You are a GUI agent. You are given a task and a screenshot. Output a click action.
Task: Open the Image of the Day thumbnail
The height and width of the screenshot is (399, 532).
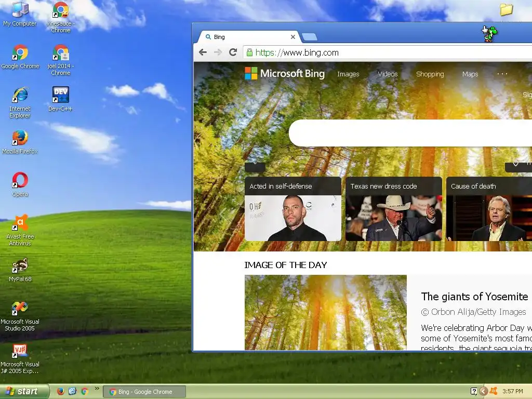point(325,312)
